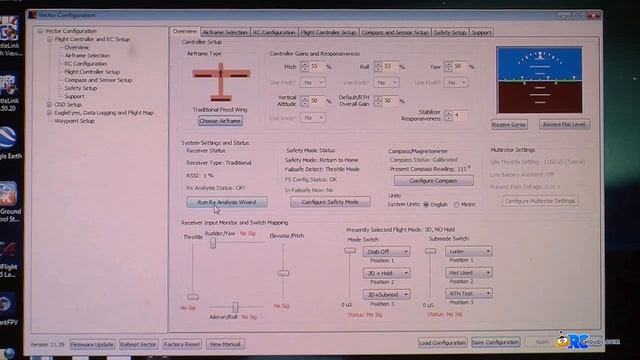Click the Factory Reset button
This screenshot has width=640, height=360.
coord(182,344)
